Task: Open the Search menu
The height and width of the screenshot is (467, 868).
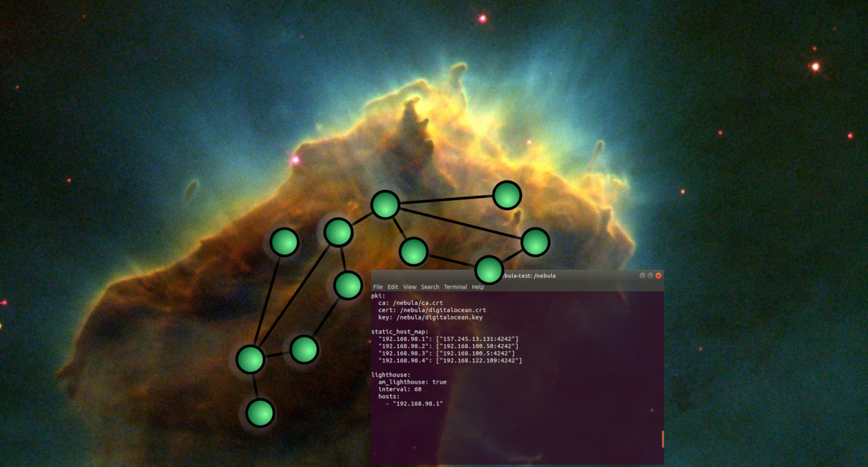Action: (x=429, y=287)
